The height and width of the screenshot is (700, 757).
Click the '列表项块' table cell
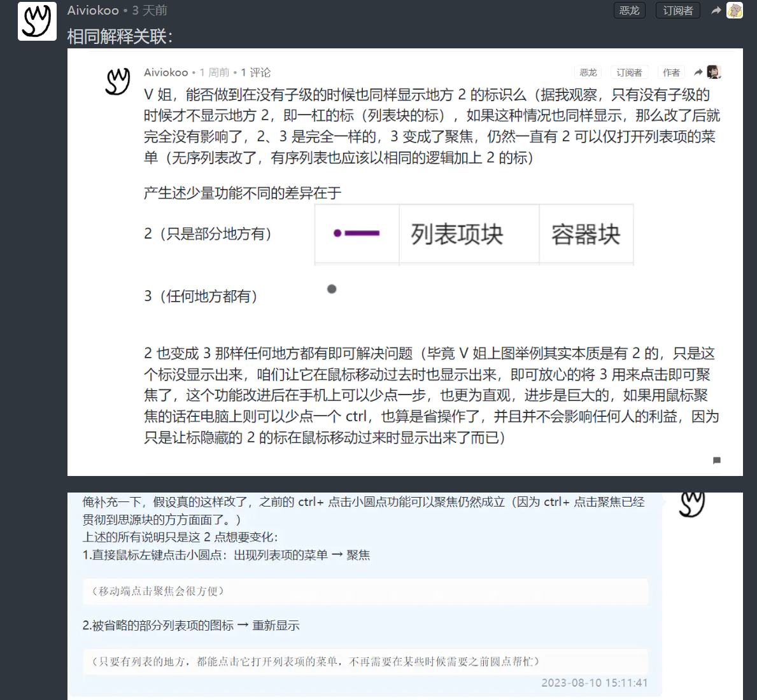[469, 234]
